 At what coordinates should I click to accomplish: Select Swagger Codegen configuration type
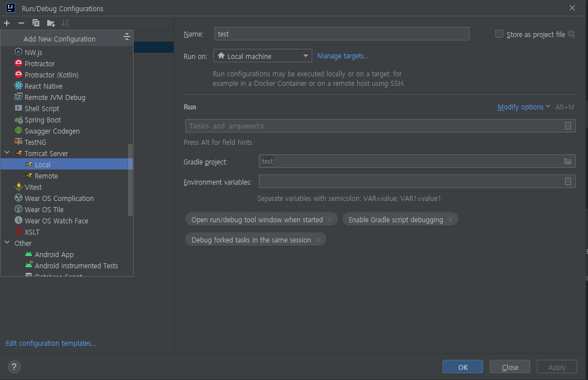point(67,131)
